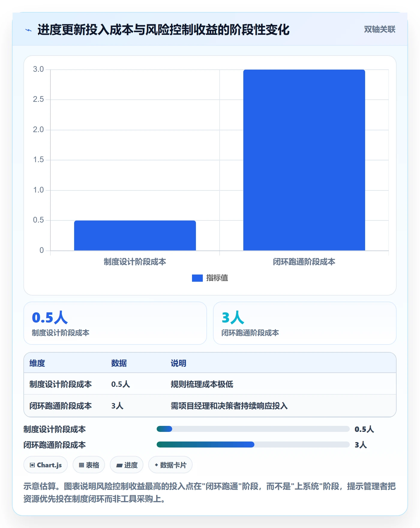The width and height of the screenshot is (420, 528).
Task: Click the 1.5 y-axis tick label
Action: [x=38, y=160]
